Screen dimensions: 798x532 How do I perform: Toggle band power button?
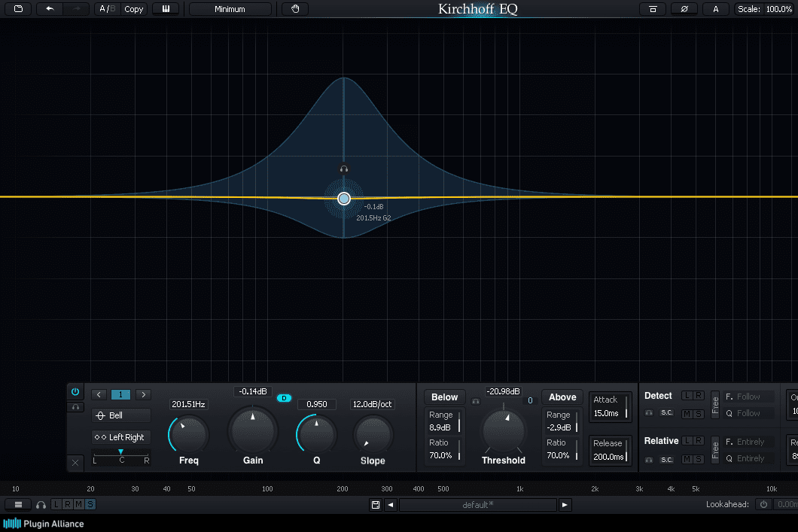coord(75,391)
